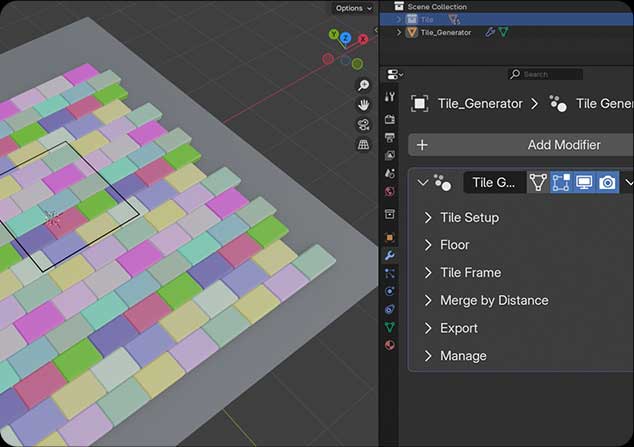
Task: Toggle modifier render camera visibility
Action: (x=607, y=183)
